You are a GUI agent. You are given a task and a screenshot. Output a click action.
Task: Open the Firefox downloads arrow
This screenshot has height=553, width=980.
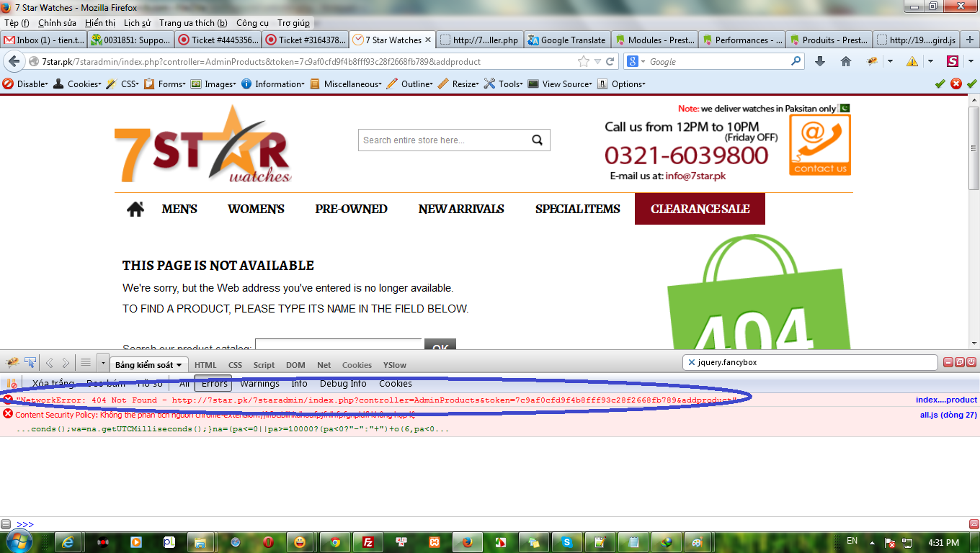pyautogui.click(x=820, y=62)
